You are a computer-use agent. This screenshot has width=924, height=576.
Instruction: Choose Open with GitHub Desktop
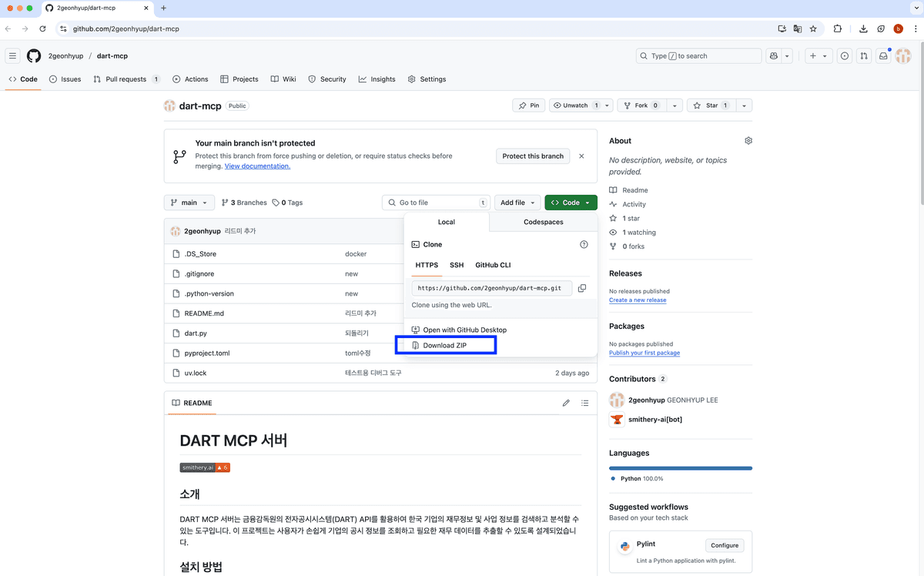tap(460, 330)
